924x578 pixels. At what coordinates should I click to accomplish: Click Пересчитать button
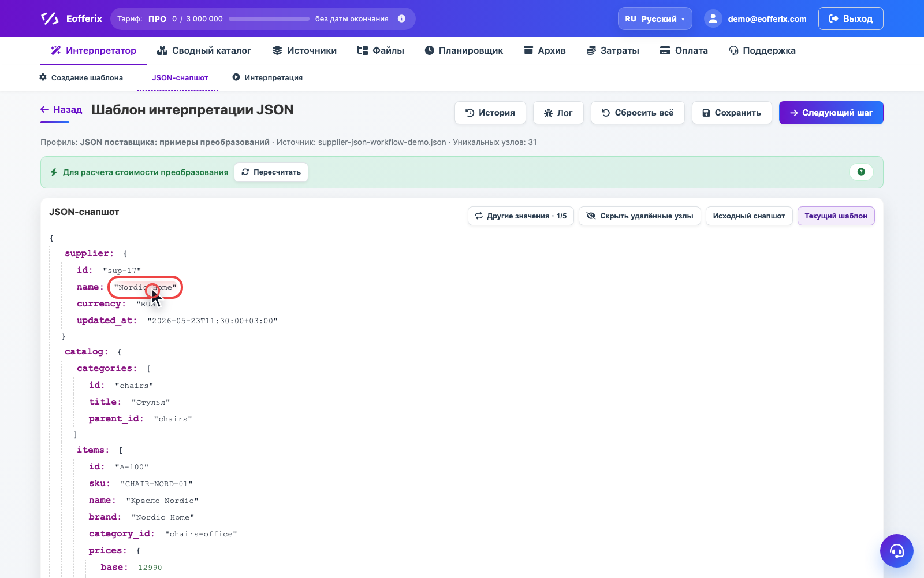click(271, 172)
